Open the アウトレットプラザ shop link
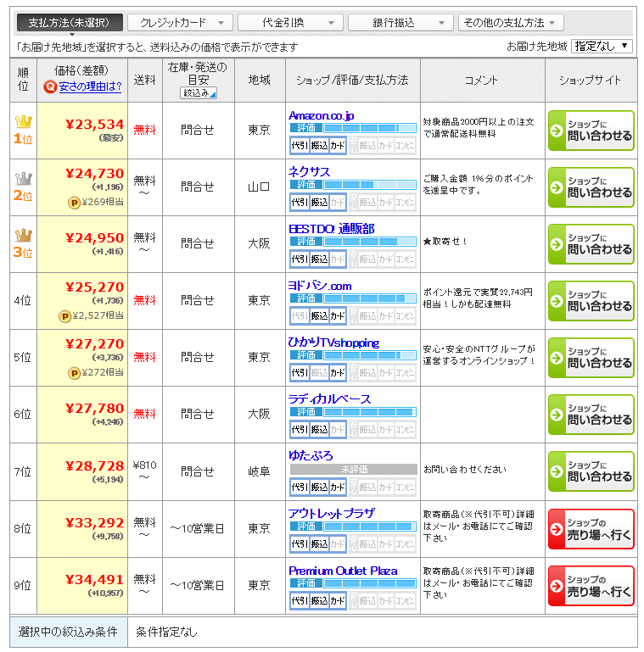This screenshot has width=644, height=652. (x=332, y=514)
